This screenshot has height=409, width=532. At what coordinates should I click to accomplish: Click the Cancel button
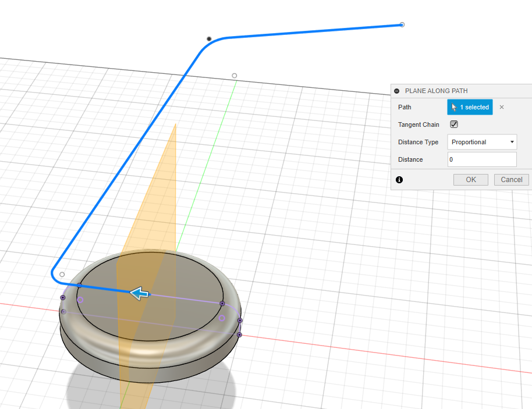511,180
